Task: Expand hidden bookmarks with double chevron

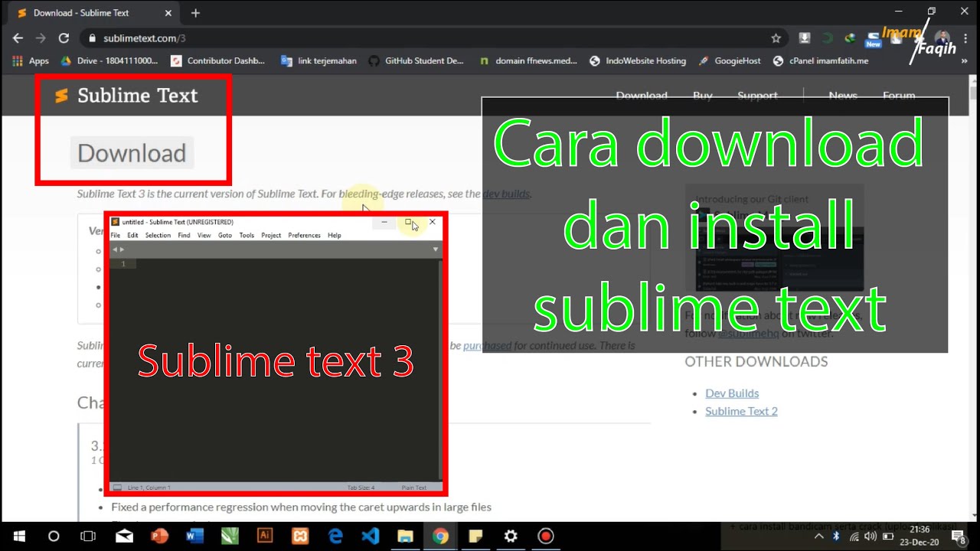Action: (x=964, y=60)
